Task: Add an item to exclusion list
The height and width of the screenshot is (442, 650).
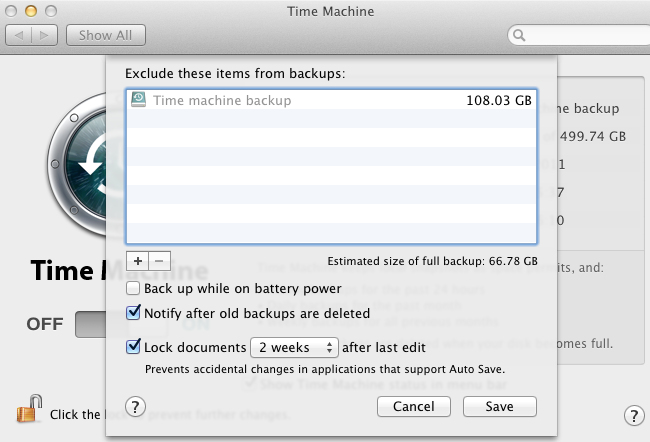Action: tap(138, 261)
